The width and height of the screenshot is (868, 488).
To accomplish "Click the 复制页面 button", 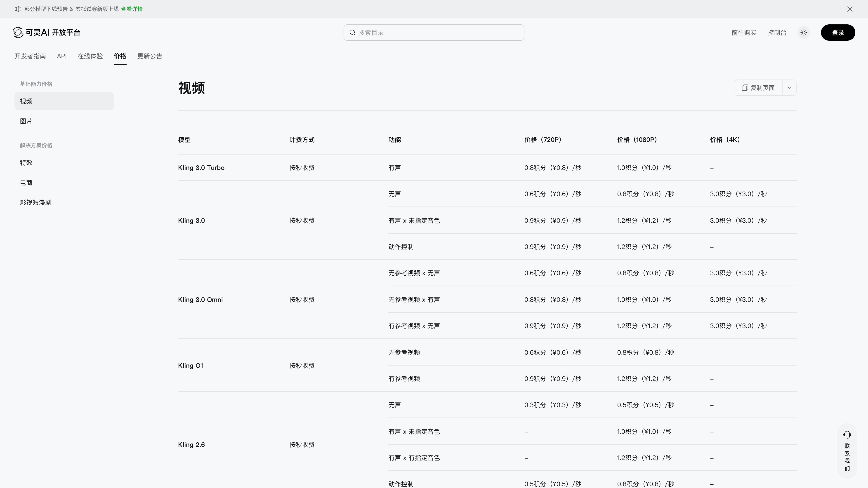I will 758,88.
